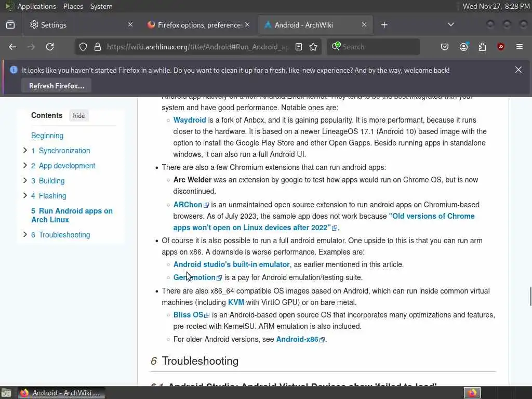Open uBlock Origin extension popup

[x=501, y=47]
